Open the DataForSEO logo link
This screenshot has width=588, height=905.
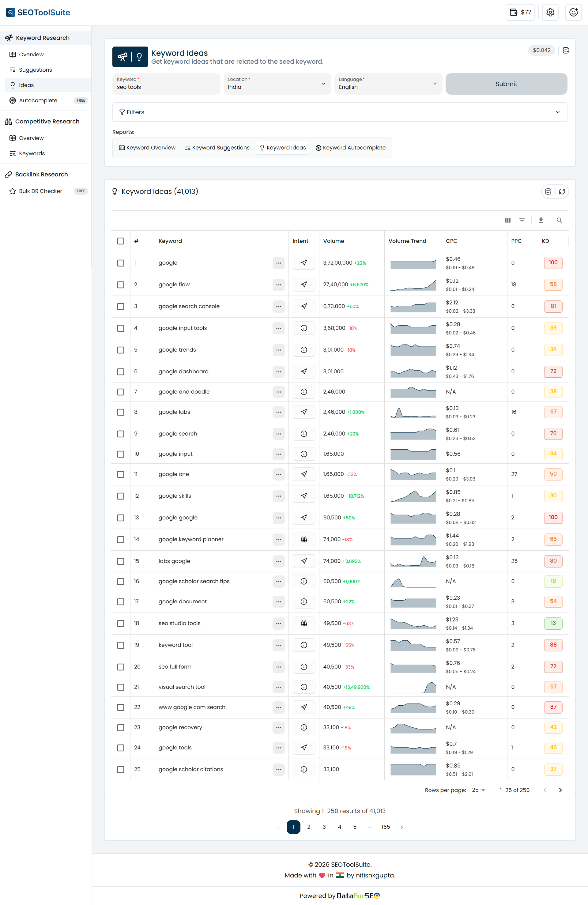[x=358, y=896]
